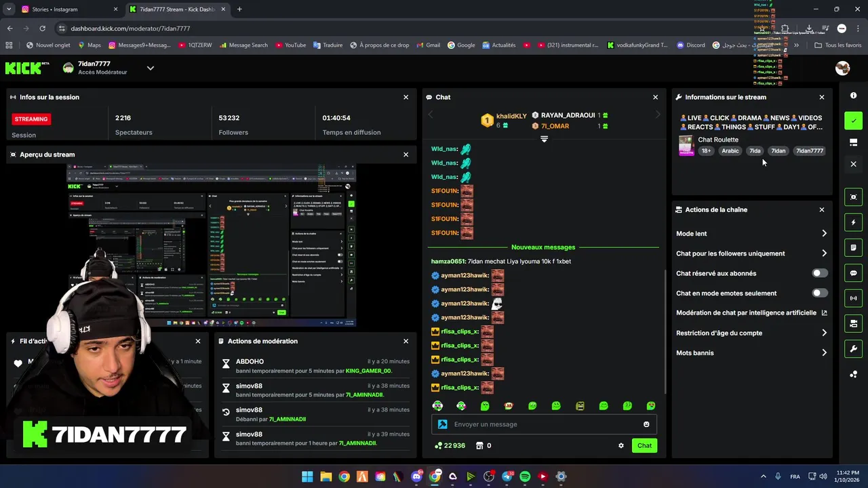Click the shop icon beside 0

tap(479, 445)
